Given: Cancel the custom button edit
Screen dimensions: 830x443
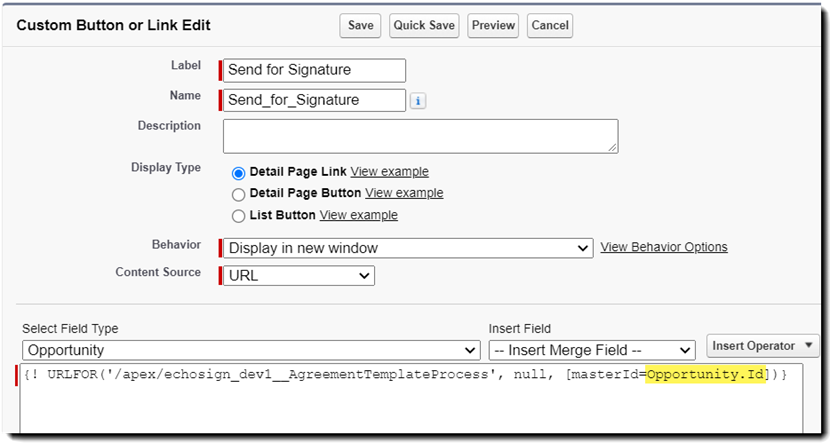Looking at the screenshot, I should (x=550, y=25).
